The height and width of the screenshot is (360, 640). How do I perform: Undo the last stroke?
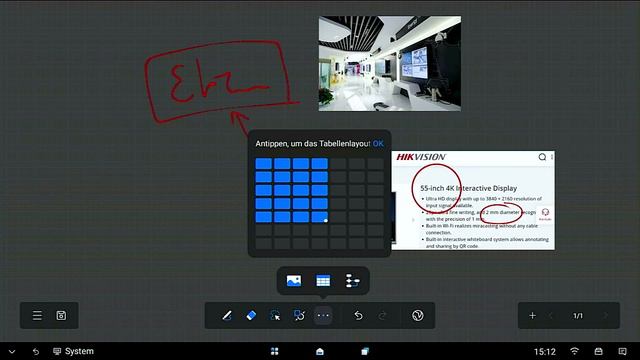(358, 316)
